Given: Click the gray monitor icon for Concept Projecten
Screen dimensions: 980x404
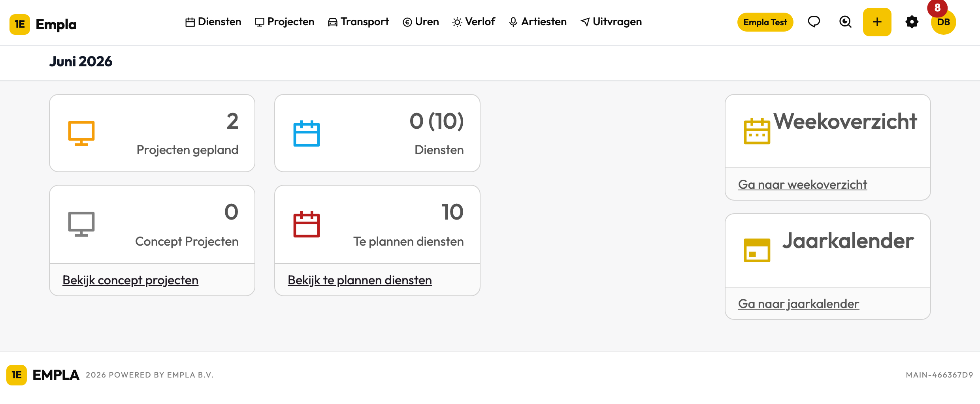Looking at the screenshot, I should [81, 224].
